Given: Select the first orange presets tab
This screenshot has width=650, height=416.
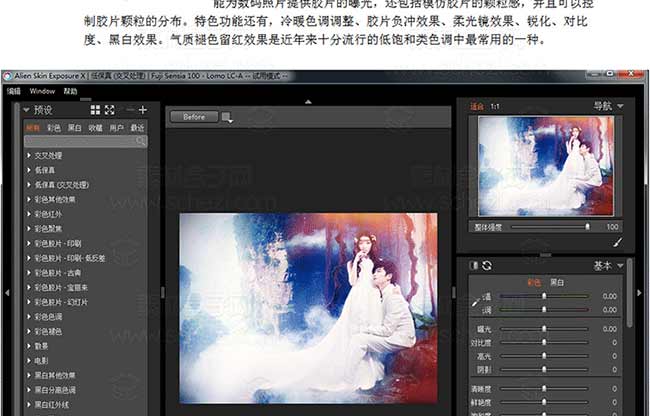Looking at the screenshot, I should point(32,128).
